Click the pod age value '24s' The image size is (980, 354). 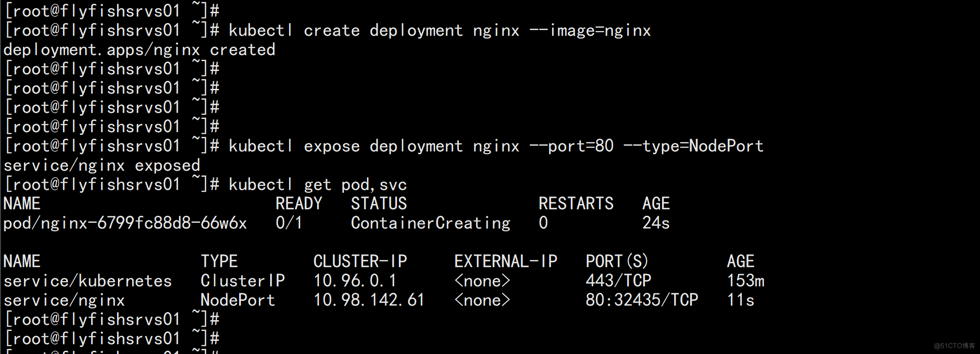(x=656, y=223)
